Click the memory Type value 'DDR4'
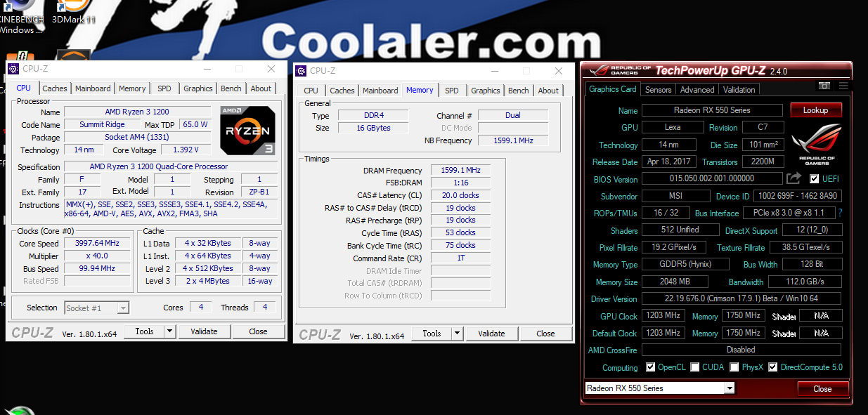Image resolution: width=868 pixels, height=415 pixels. click(375, 115)
